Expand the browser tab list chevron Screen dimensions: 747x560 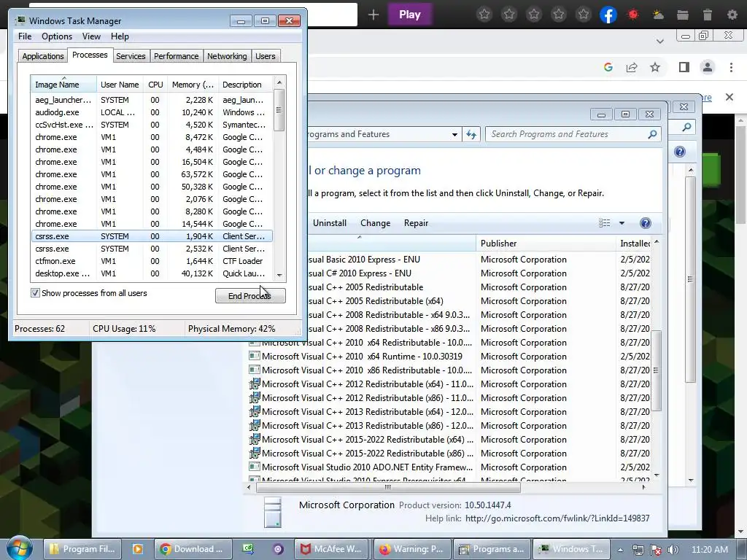(659, 42)
